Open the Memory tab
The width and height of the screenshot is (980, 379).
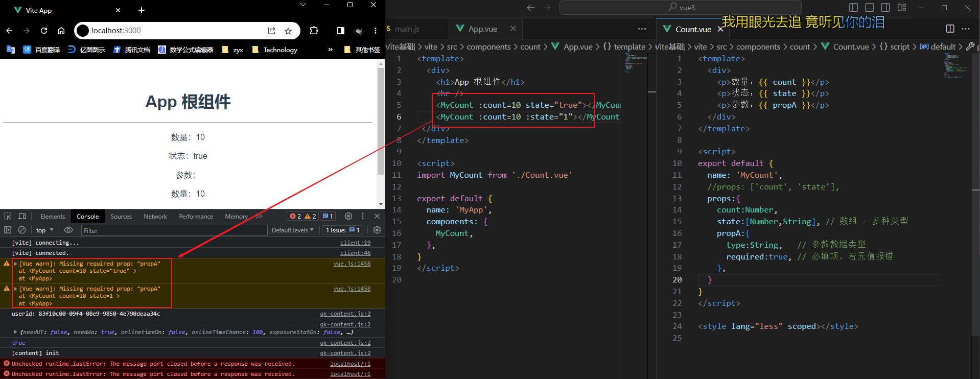236,217
